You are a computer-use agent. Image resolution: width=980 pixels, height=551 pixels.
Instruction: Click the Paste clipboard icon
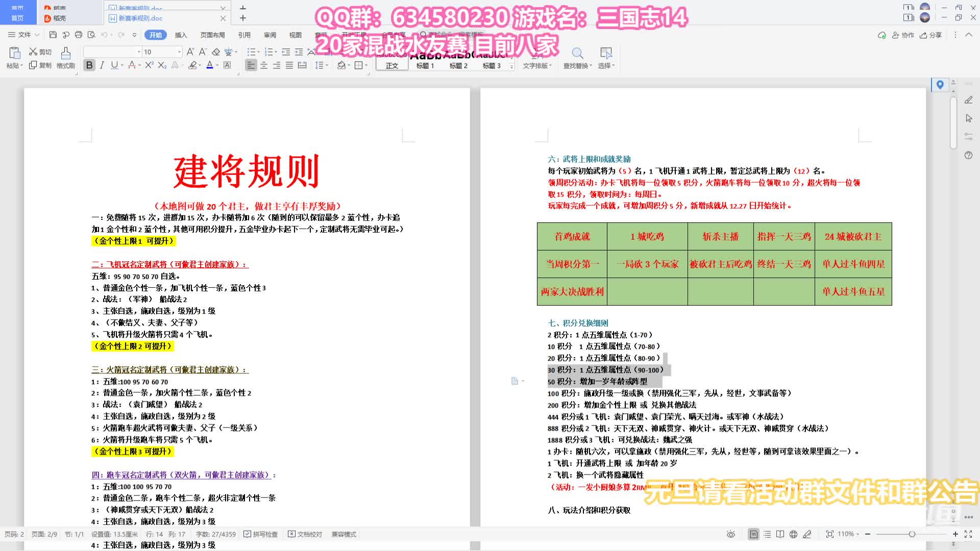(x=14, y=53)
